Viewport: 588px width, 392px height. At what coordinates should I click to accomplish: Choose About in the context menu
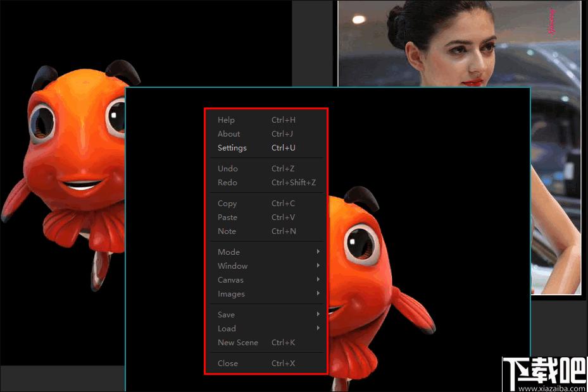(266, 134)
